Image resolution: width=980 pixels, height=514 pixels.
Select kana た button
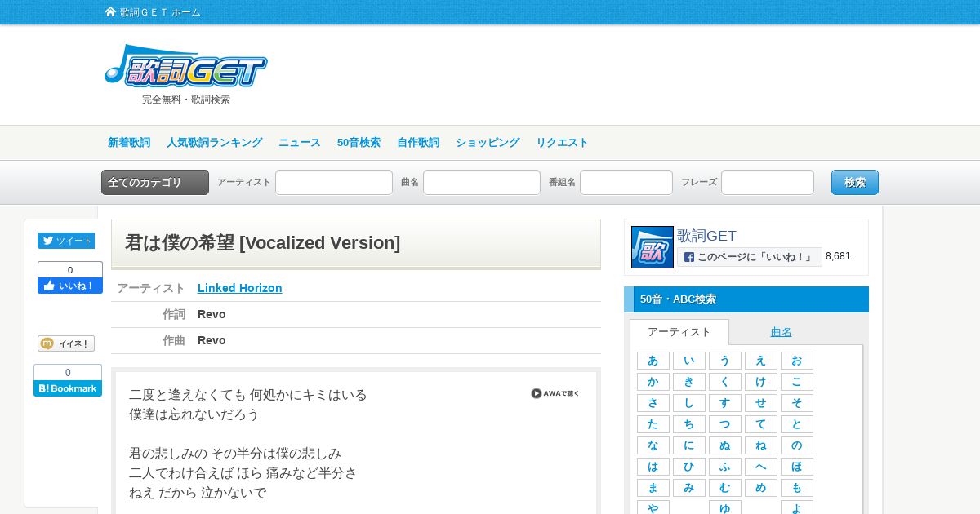(653, 424)
